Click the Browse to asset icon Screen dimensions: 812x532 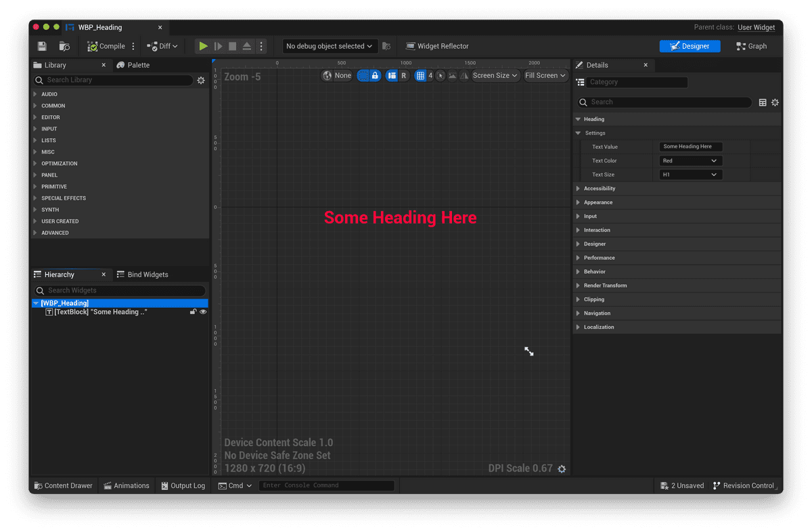(64, 46)
